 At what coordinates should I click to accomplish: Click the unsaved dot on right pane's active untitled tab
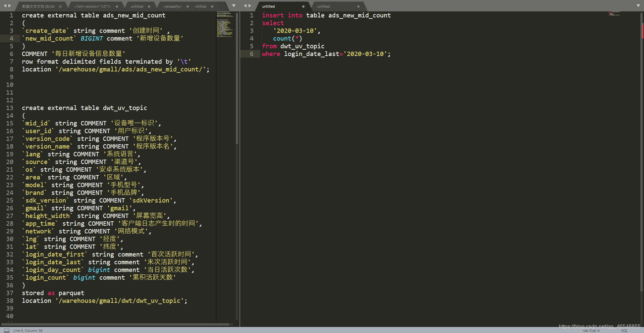tap(303, 6)
